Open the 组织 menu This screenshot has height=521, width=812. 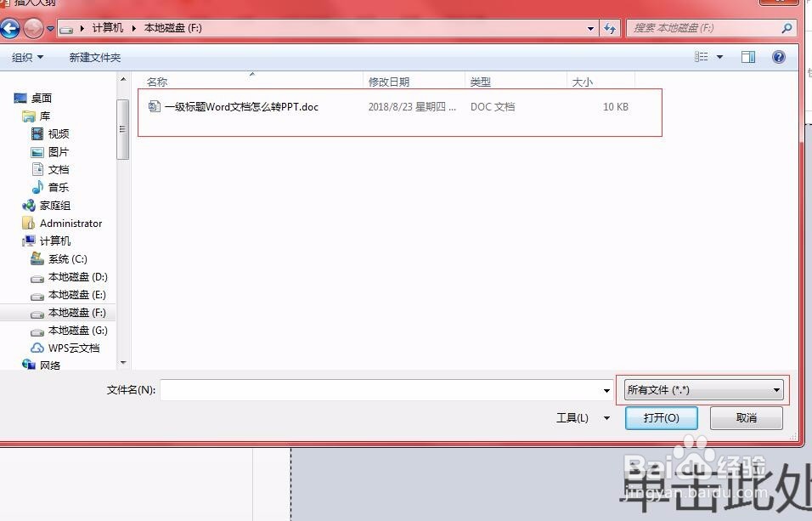point(27,57)
